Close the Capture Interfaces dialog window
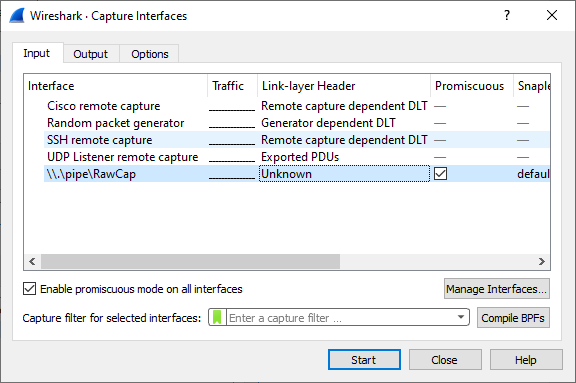This screenshot has width=576, height=383. tap(552, 15)
